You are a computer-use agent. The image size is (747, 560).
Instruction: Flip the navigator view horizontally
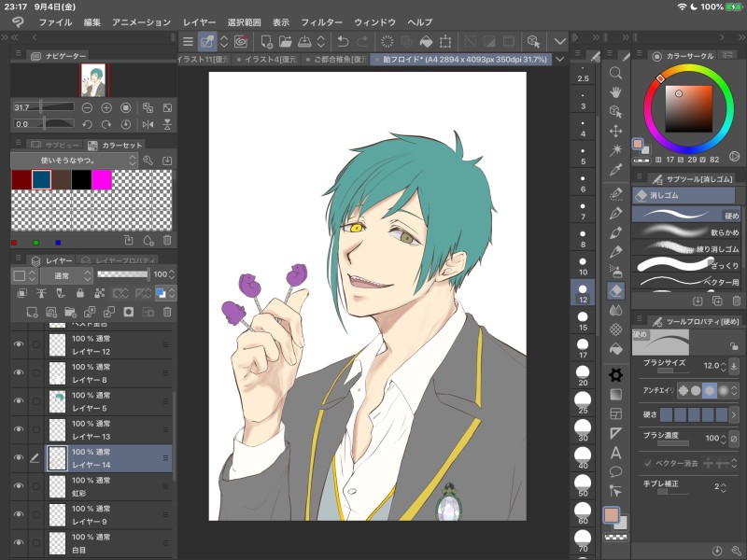coord(148,123)
